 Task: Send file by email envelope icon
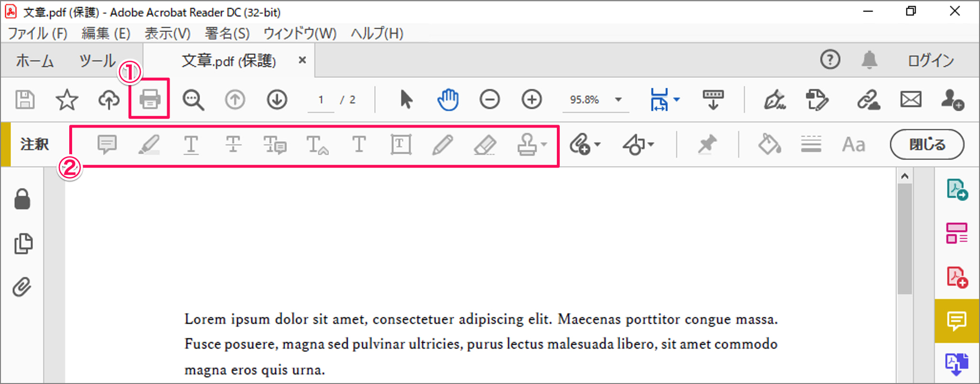tap(911, 100)
